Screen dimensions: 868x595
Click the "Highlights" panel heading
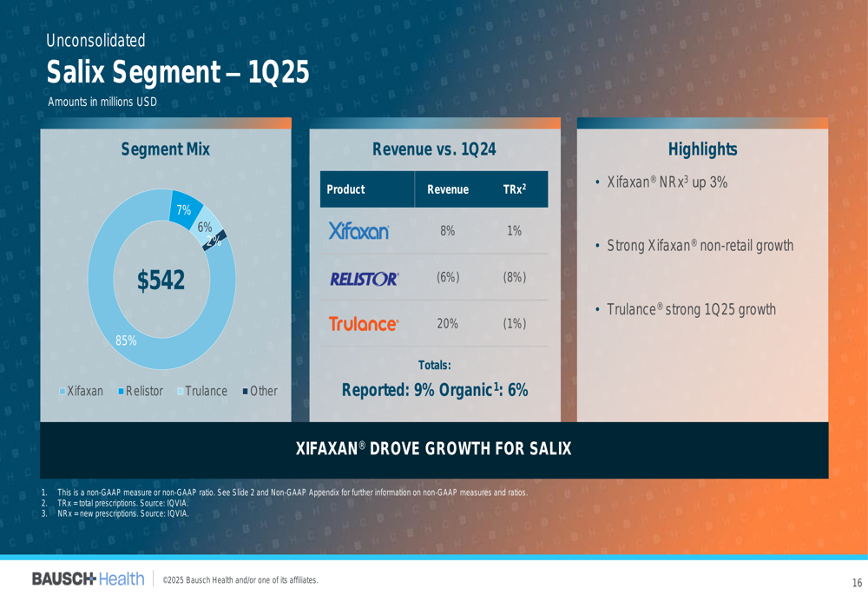(702, 149)
